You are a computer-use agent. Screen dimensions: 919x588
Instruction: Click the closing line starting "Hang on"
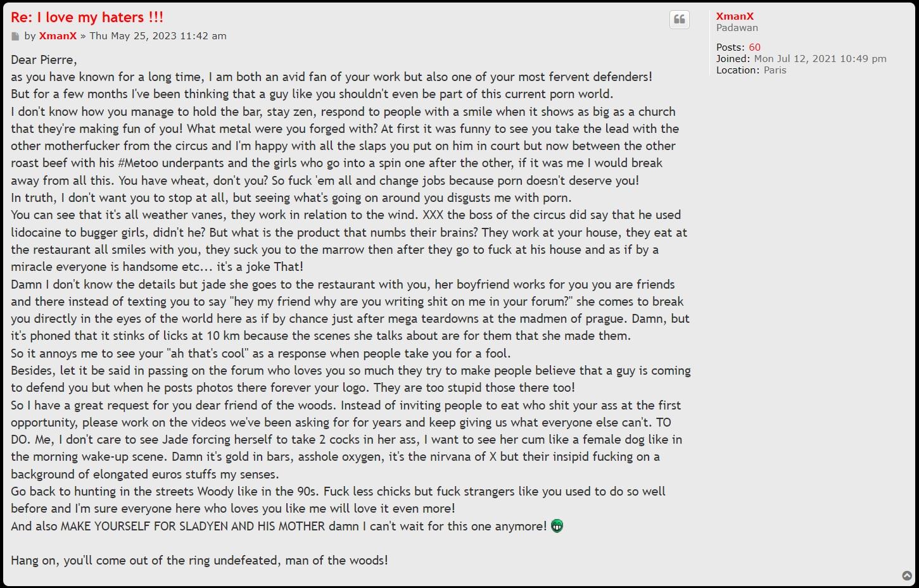pyautogui.click(x=199, y=561)
